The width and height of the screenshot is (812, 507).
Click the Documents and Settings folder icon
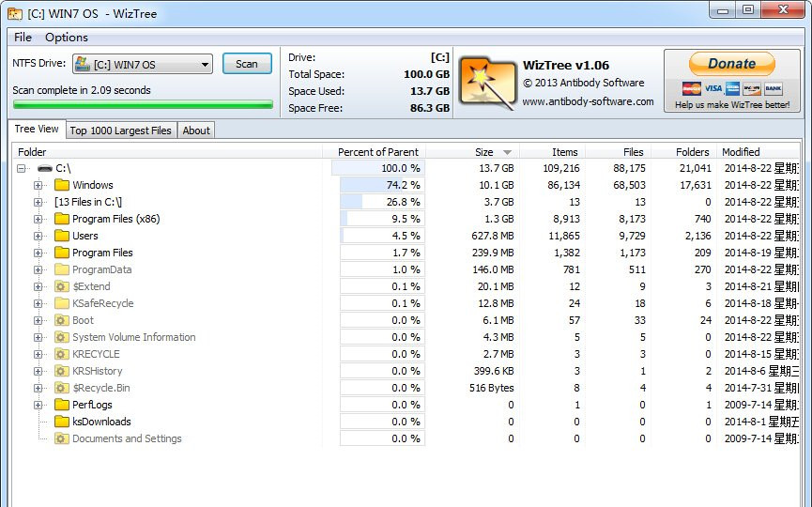tap(62, 438)
